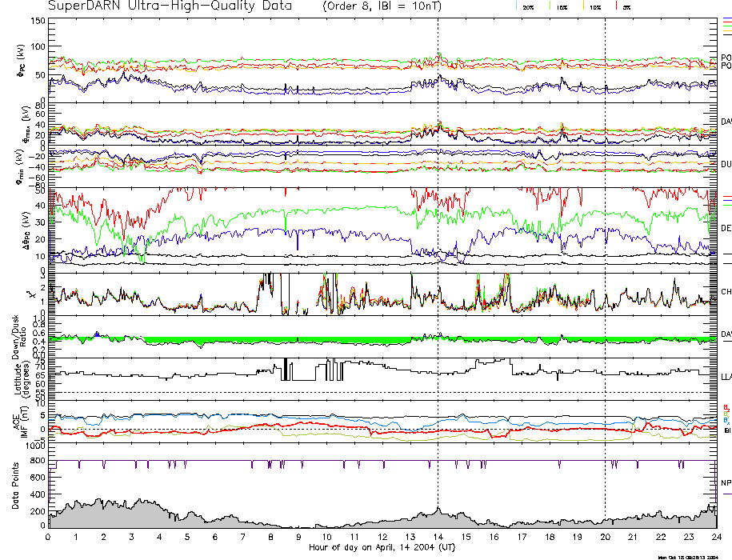Image resolution: width=732 pixels, height=560 pixels.
Task: Click the 100 tick on ΦPC axis
Action: (38, 46)
